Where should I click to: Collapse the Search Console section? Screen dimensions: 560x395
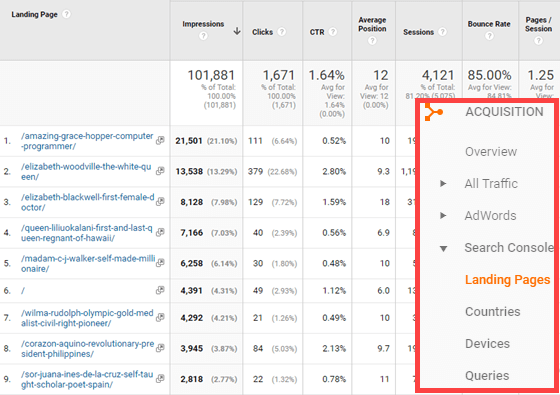443,248
